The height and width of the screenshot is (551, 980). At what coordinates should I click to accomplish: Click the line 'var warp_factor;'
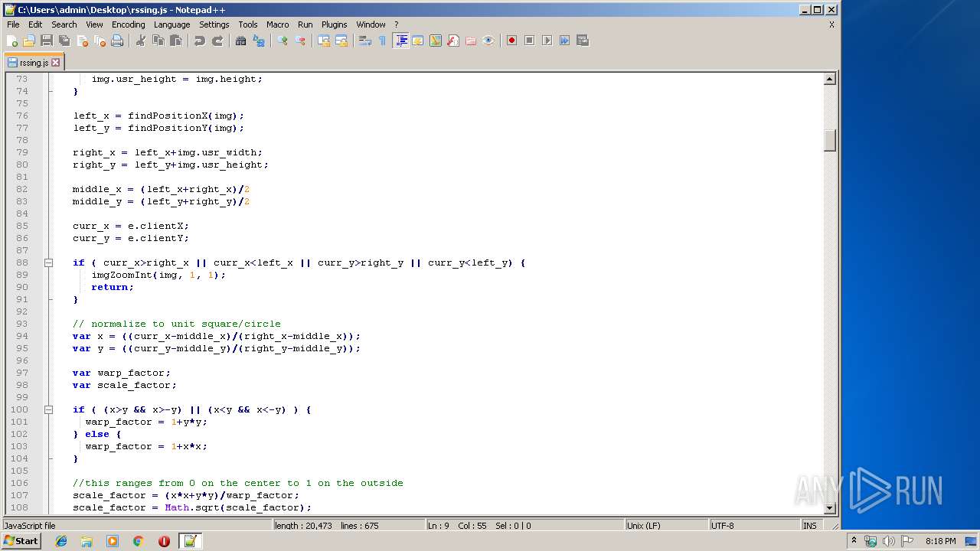(x=122, y=373)
